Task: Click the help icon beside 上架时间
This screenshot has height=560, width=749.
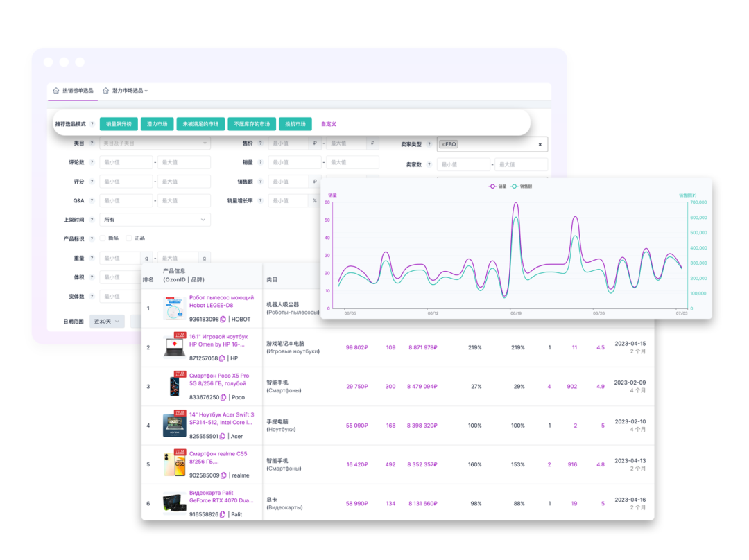Action: [x=92, y=220]
